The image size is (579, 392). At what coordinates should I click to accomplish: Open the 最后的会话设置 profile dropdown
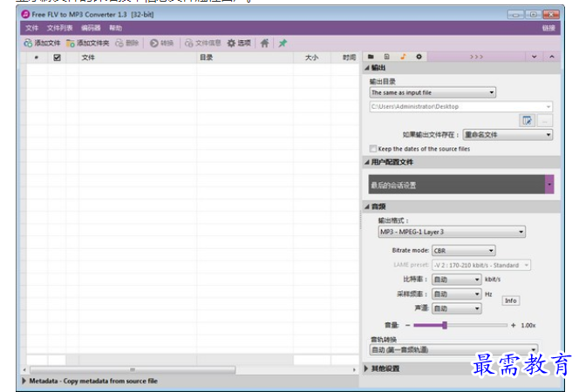(460, 185)
